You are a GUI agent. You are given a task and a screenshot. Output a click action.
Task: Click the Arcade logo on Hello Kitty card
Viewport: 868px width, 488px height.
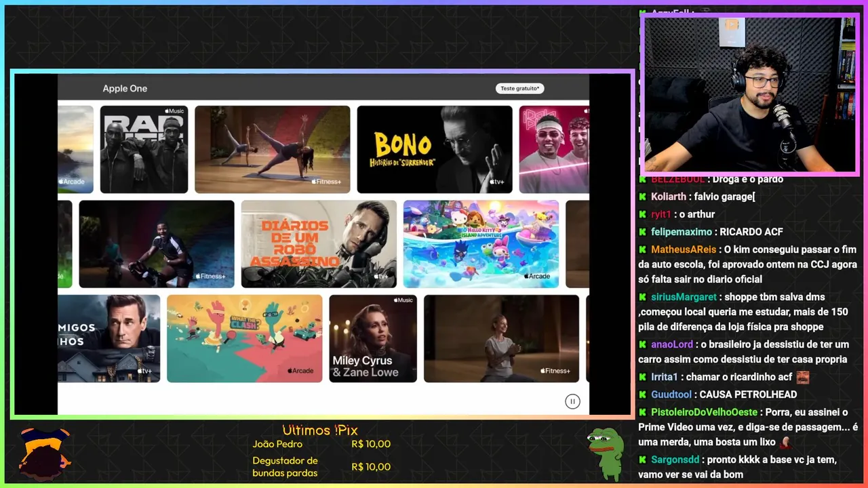click(537, 276)
